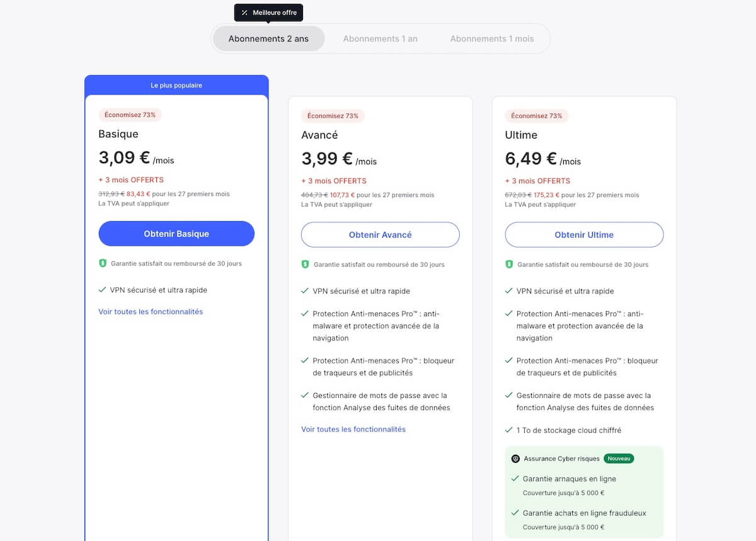Select the Abonnements 2 ans tab
The height and width of the screenshot is (541, 756).
[268, 38]
